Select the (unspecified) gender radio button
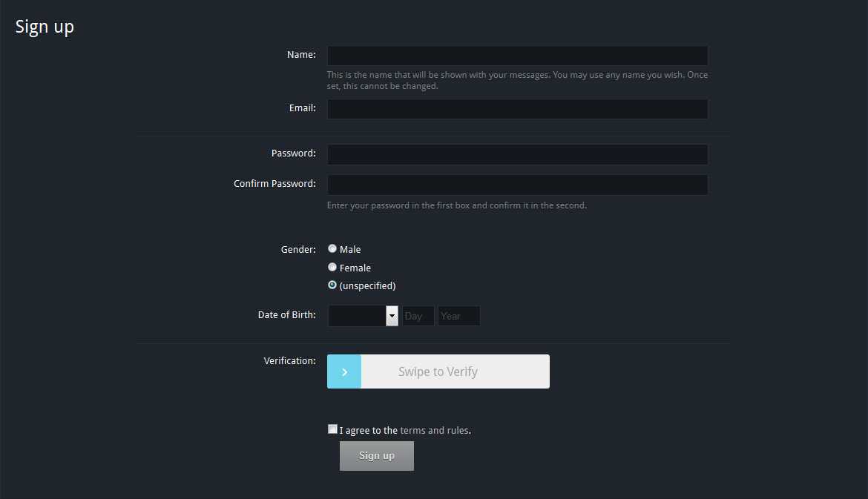The width and height of the screenshot is (868, 499). pyautogui.click(x=332, y=285)
